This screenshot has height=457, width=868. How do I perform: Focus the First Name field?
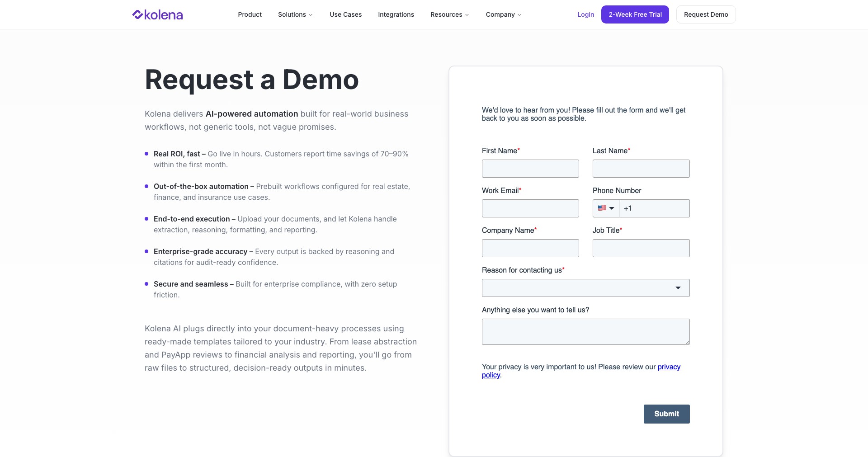coord(530,169)
